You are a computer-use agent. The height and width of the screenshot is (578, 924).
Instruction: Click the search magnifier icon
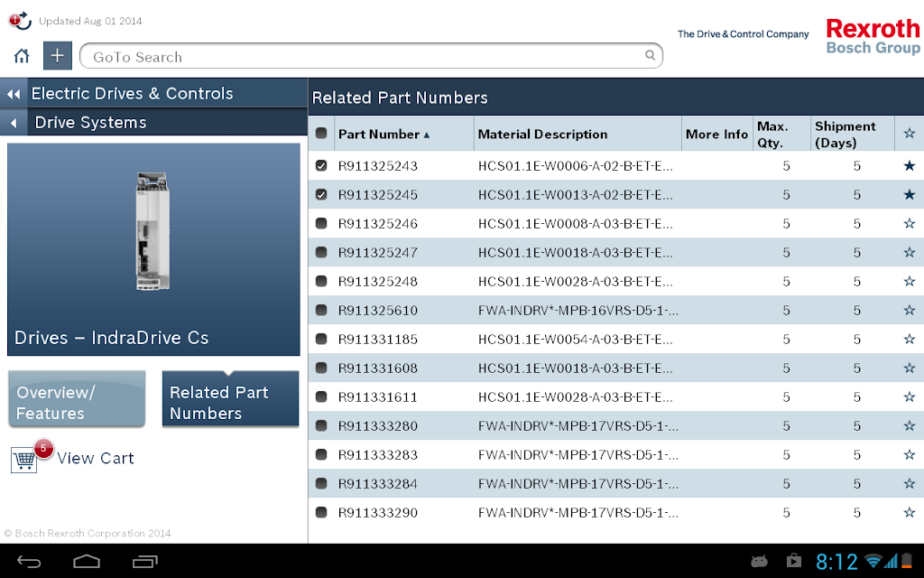[650, 55]
